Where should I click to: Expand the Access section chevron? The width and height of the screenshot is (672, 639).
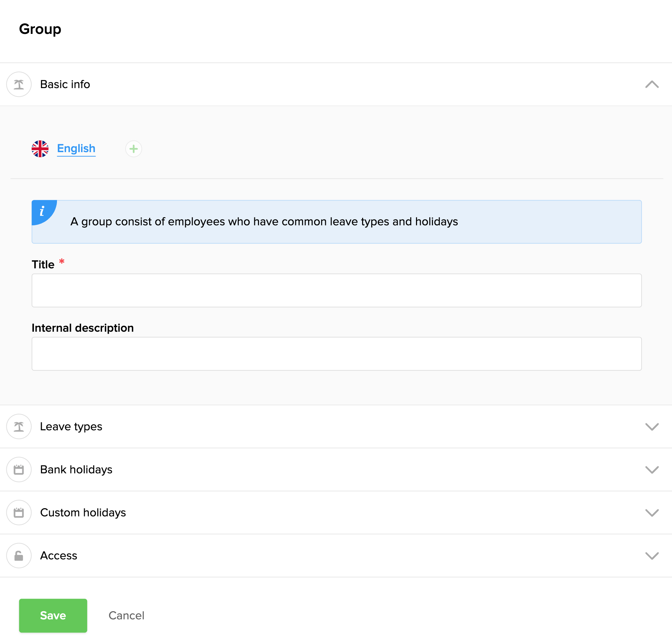pyautogui.click(x=652, y=556)
